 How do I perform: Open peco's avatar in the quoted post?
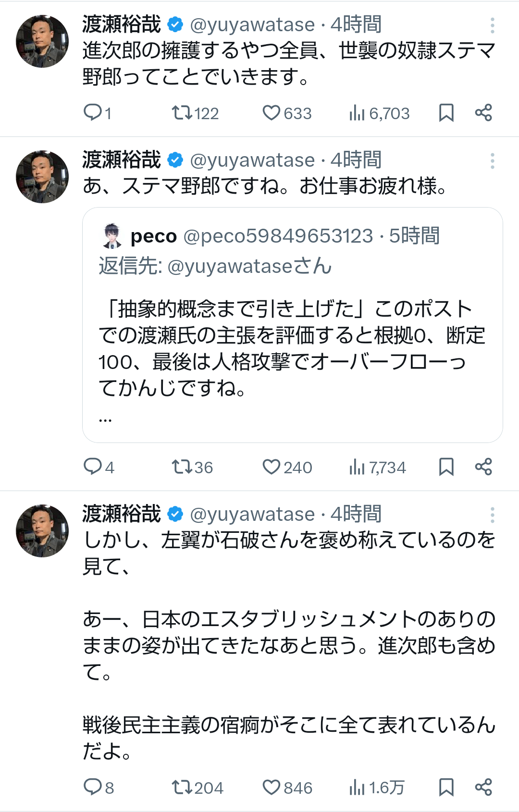tap(112, 236)
